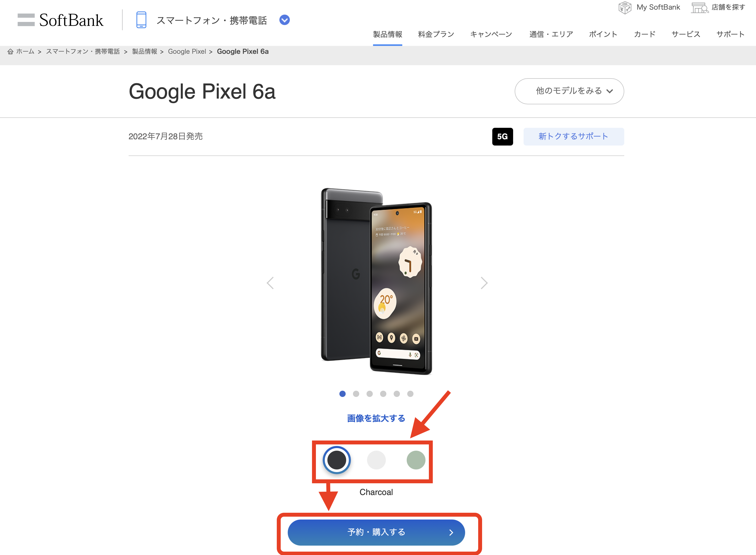Image resolution: width=756 pixels, height=555 pixels.
Task: Show previous product image with left arrow
Action: coord(270,283)
